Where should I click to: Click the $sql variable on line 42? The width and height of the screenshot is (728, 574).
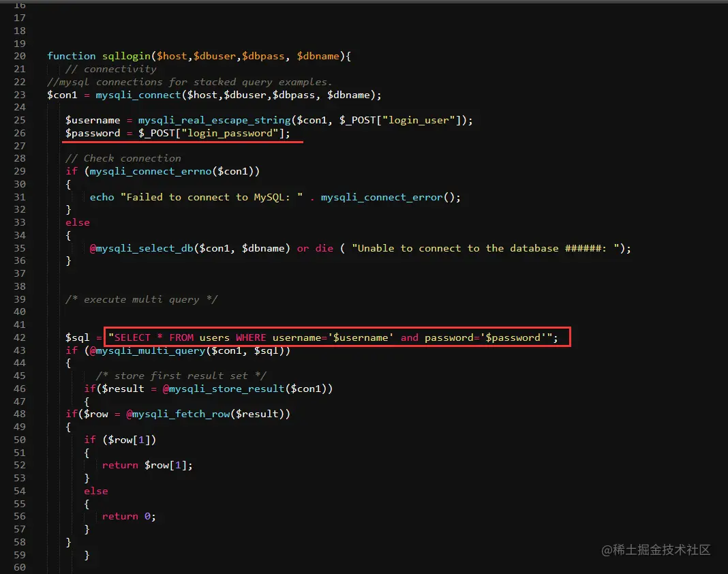click(x=77, y=337)
